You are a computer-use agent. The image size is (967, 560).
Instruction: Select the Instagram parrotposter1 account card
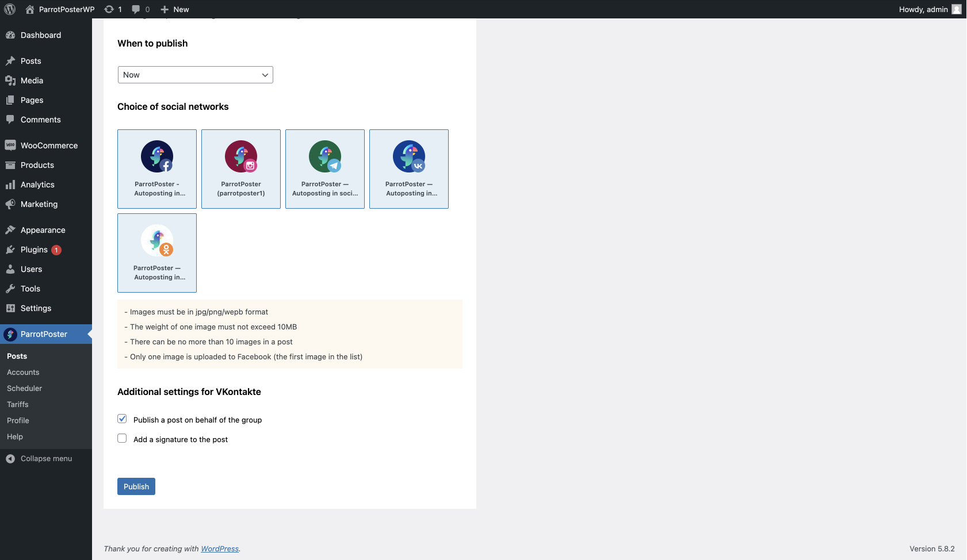(x=241, y=169)
